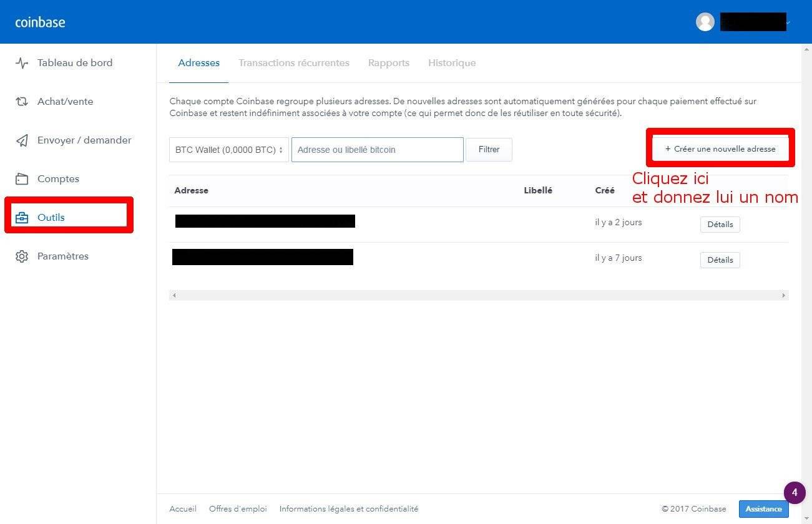Expand the BTC Wallet dropdown
Image resolution: width=812 pixels, height=524 pixels.
tap(229, 150)
